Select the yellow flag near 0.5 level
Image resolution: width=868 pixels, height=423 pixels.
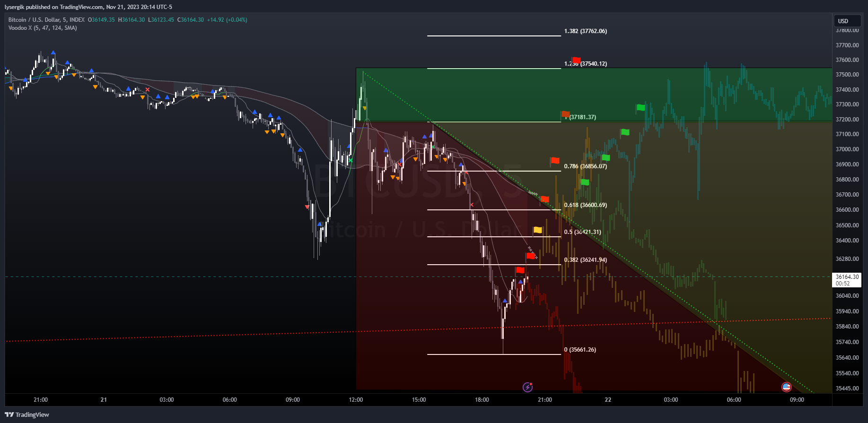point(538,230)
